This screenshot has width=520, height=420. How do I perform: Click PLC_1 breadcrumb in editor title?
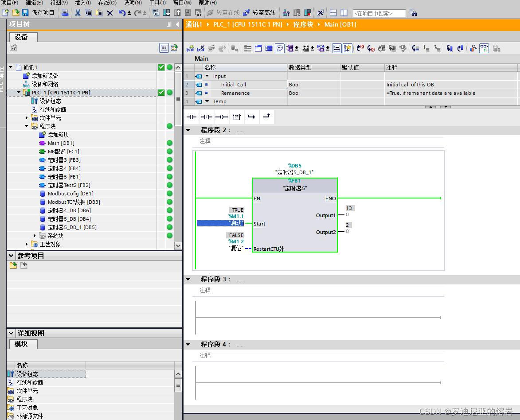click(x=247, y=24)
